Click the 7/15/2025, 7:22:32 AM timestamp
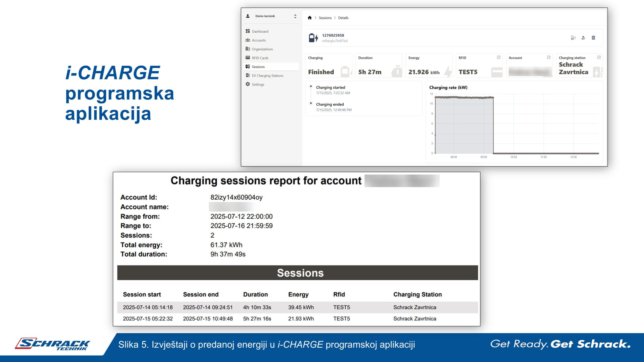Image resolution: width=644 pixels, height=362 pixels. (333, 93)
